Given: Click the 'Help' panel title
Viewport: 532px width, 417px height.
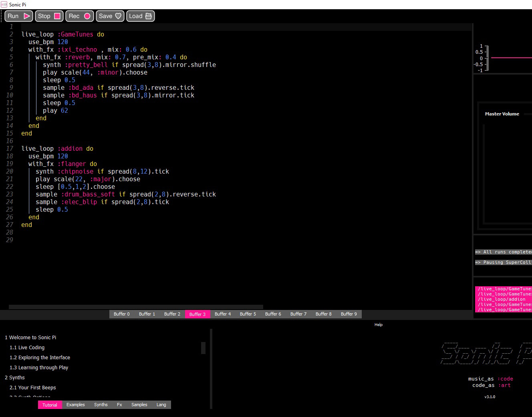Looking at the screenshot, I should click(379, 325).
